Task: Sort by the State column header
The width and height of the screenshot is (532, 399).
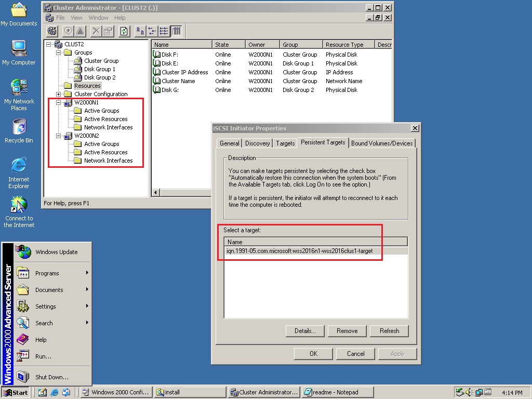Action: click(x=229, y=45)
